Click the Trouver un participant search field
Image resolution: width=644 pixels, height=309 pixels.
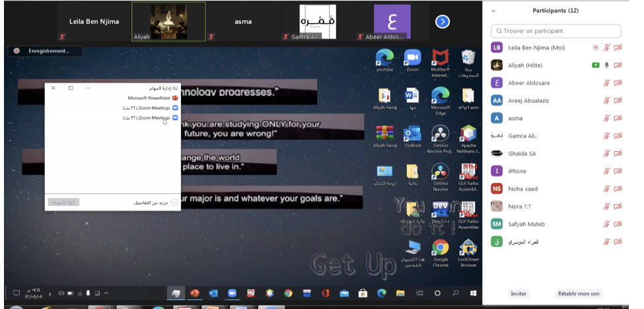(556, 31)
